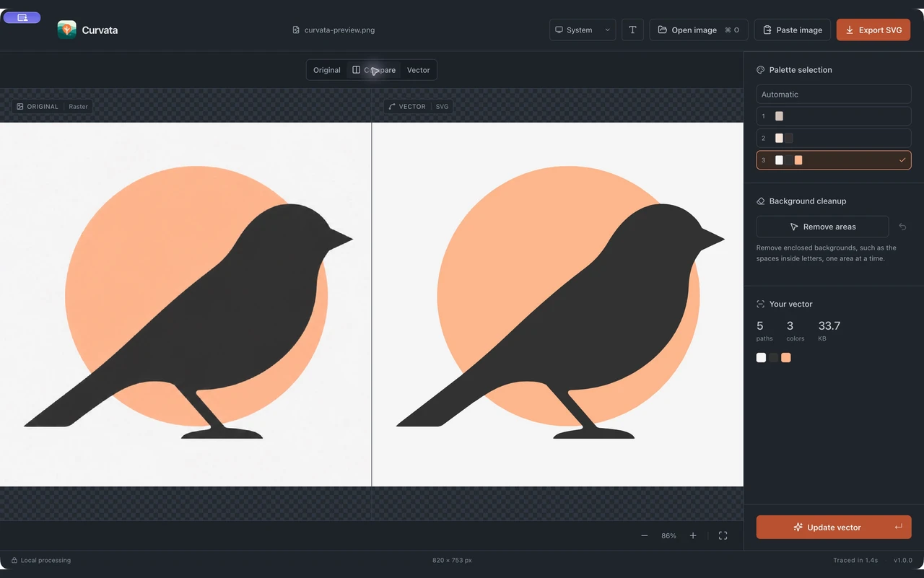Click the undo icon beside Remove areas
Viewport: 924px width, 578px height.
pos(902,227)
